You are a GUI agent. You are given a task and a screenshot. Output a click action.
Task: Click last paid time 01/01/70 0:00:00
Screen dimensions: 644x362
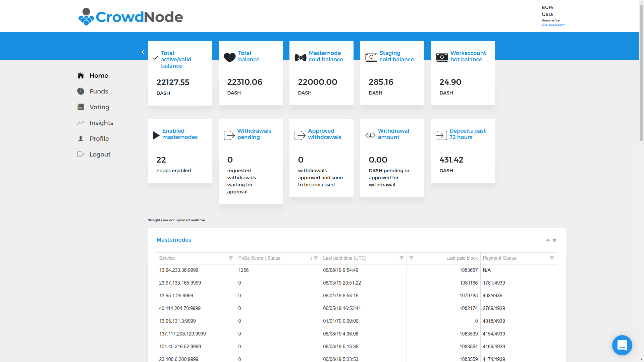(341, 321)
